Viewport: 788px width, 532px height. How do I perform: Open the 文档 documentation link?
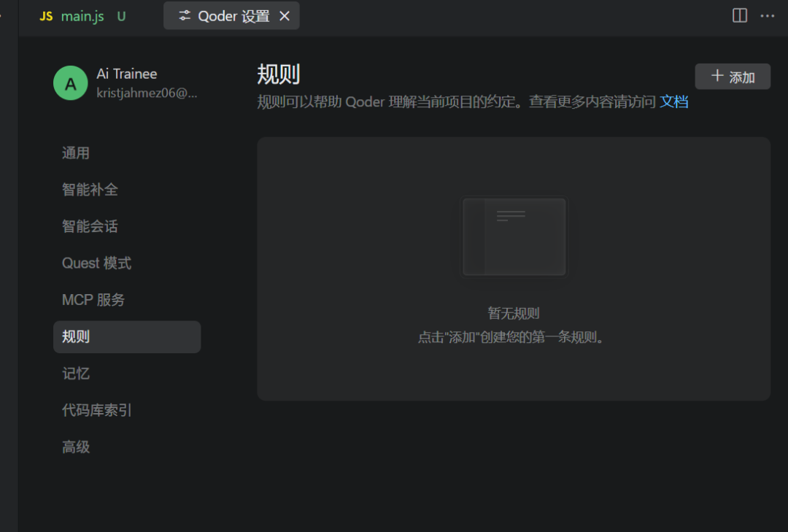[673, 101]
